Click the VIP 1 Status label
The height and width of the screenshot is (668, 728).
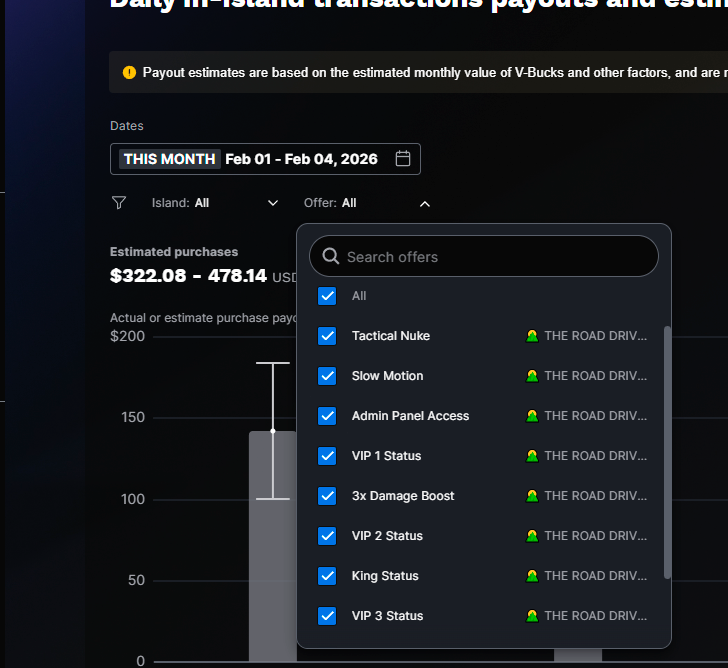tap(386, 456)
